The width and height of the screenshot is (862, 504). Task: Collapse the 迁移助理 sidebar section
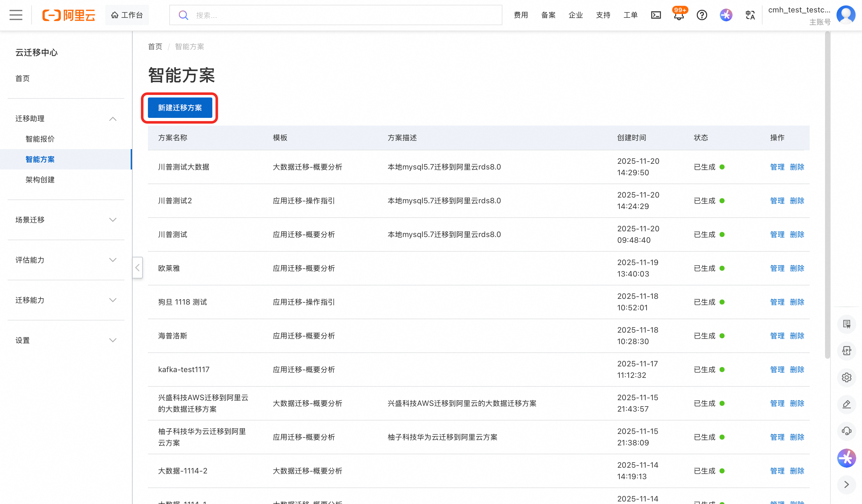point(113,119)
